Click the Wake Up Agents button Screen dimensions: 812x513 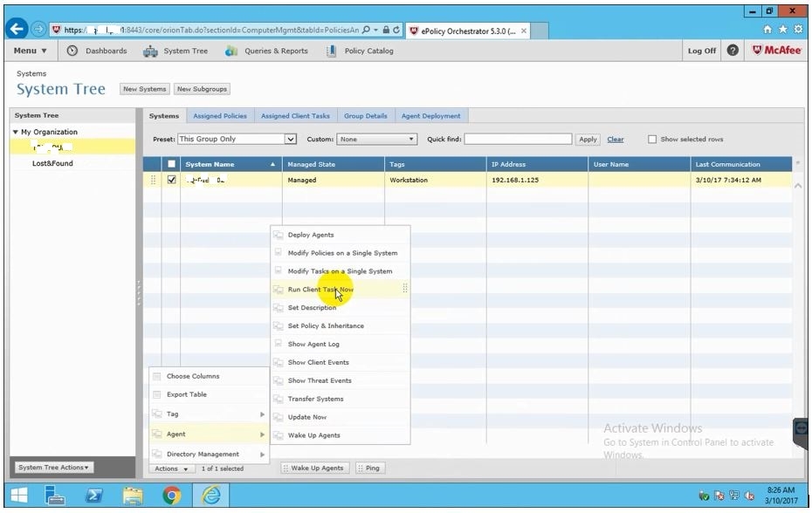pyautogui.click(x=316, y=469)
